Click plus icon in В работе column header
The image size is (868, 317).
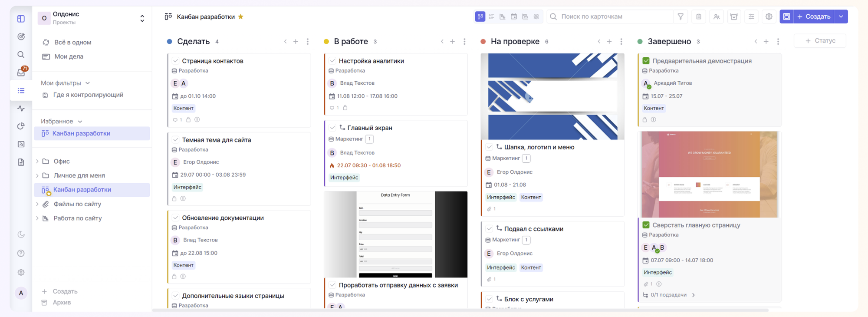[x=452, y=42]
